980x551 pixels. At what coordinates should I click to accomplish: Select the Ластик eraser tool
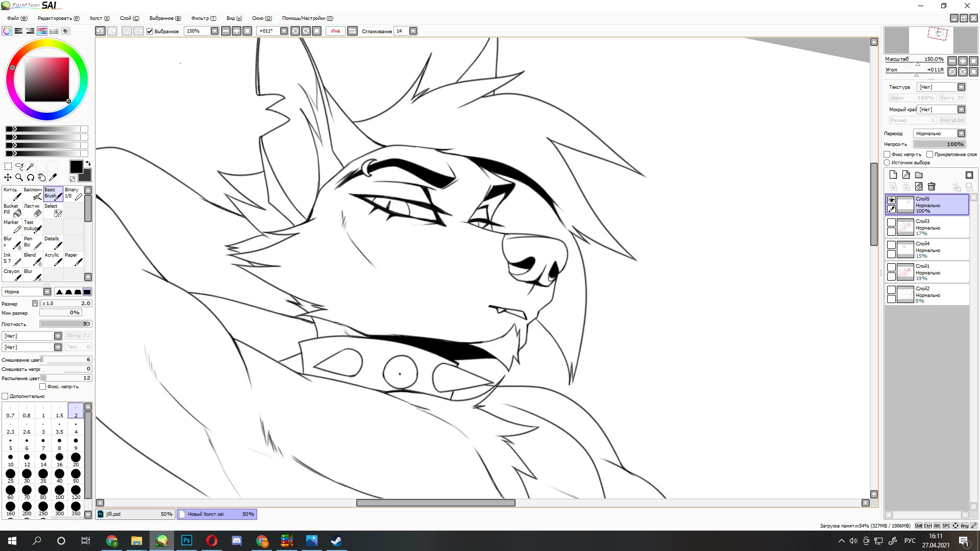click(33, 210)
